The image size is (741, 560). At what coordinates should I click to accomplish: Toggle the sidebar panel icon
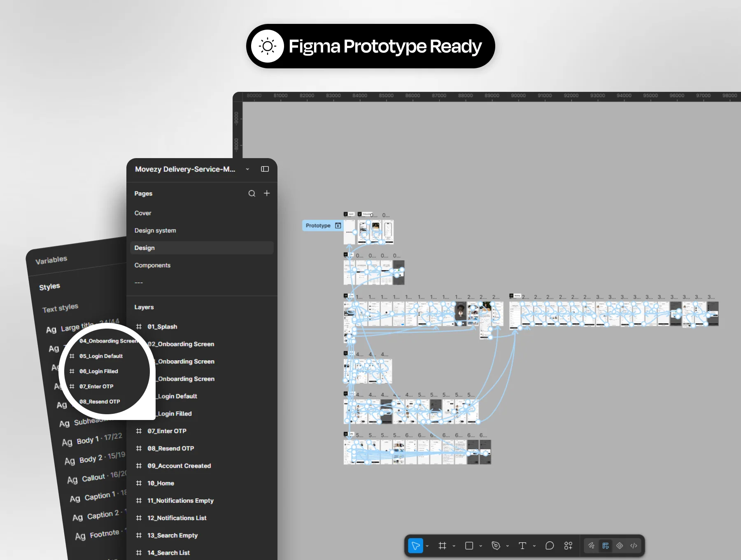click(265, 169)
